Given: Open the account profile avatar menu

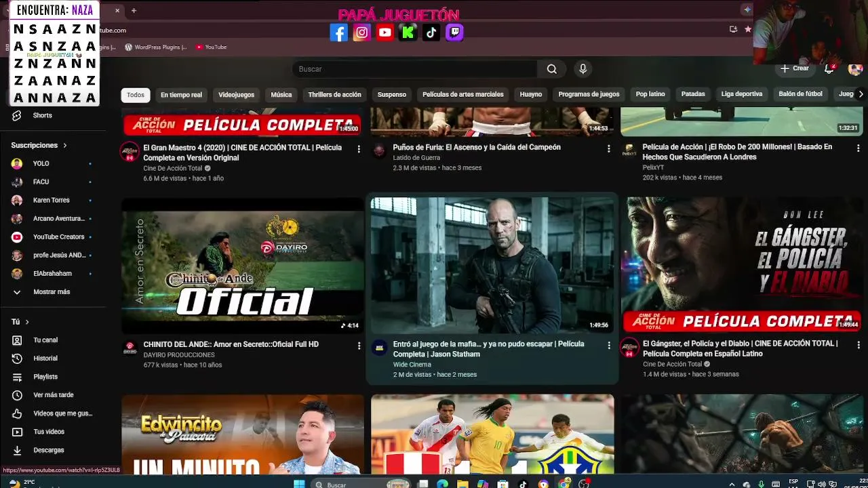Looking at the screenshot, I should (855, 69).
